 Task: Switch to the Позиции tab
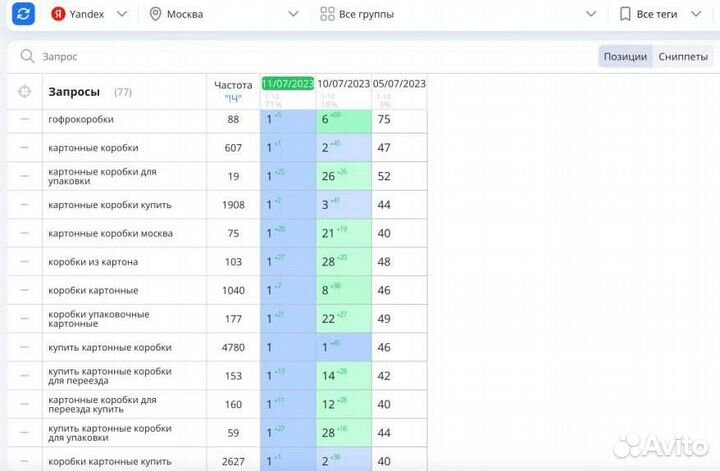click(625, 57)
